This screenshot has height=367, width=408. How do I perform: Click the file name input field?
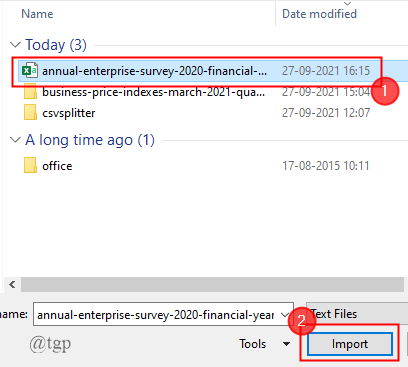coord(163,314)
